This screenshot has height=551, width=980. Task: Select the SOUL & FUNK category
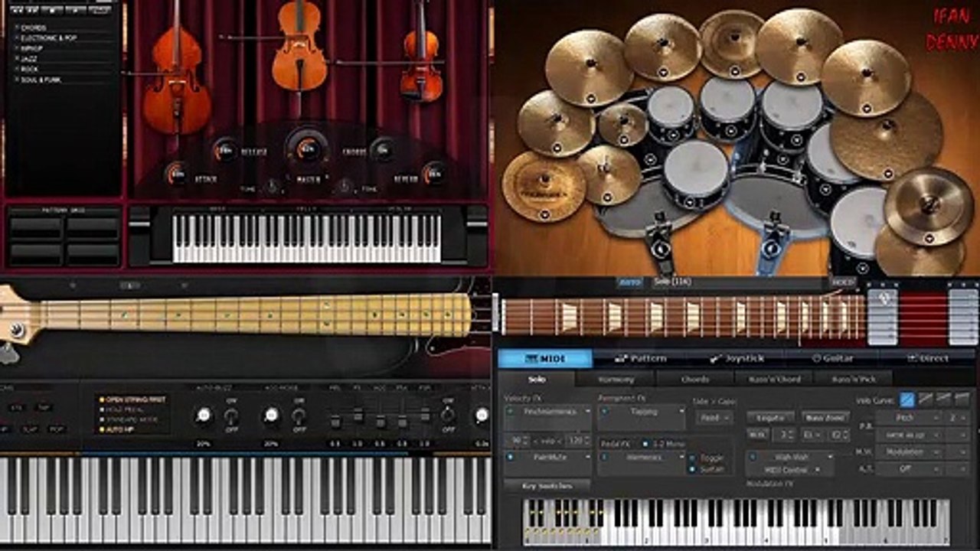pos(42,80)
